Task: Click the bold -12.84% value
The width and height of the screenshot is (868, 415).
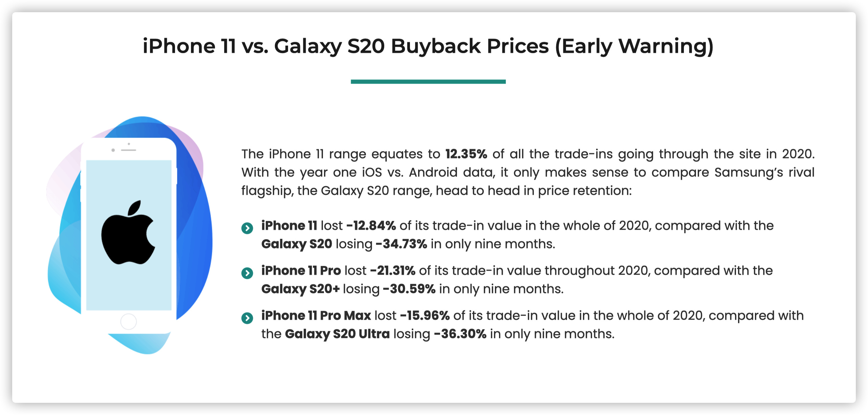Action: (371, 226)
